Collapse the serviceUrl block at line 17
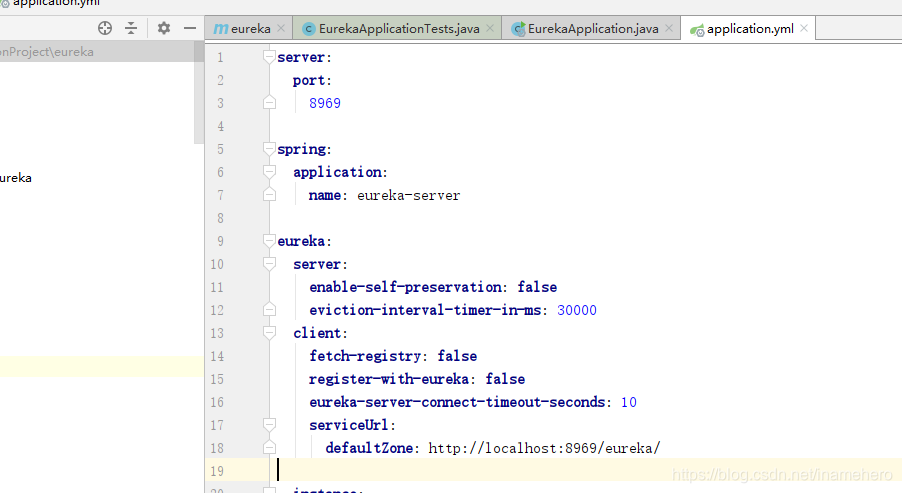Image resolution: width=902 pixels, height=493 pixels. pyautogui.click(x=269, y=425)
